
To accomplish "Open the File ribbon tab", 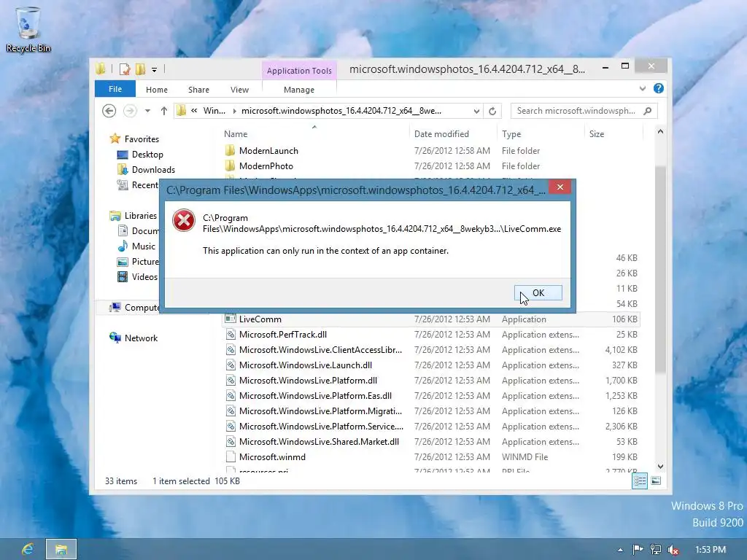I will [x=115, y=89].
